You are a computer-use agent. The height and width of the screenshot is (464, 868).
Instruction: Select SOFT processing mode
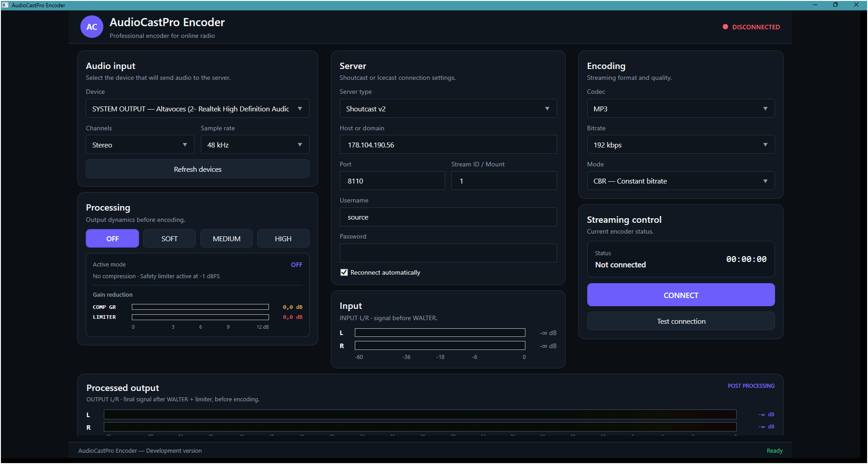click(x=169, y=239)
